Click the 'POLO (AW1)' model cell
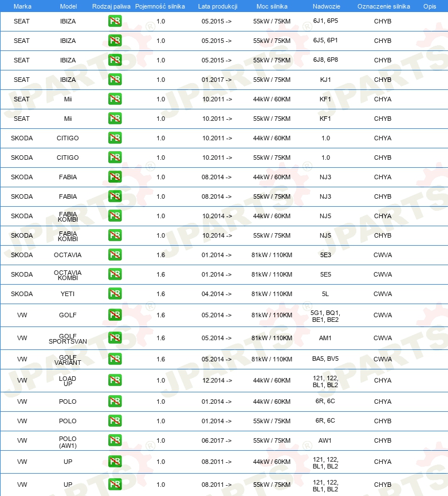Viewport: 448px width, 496px height. coord(68,442)
